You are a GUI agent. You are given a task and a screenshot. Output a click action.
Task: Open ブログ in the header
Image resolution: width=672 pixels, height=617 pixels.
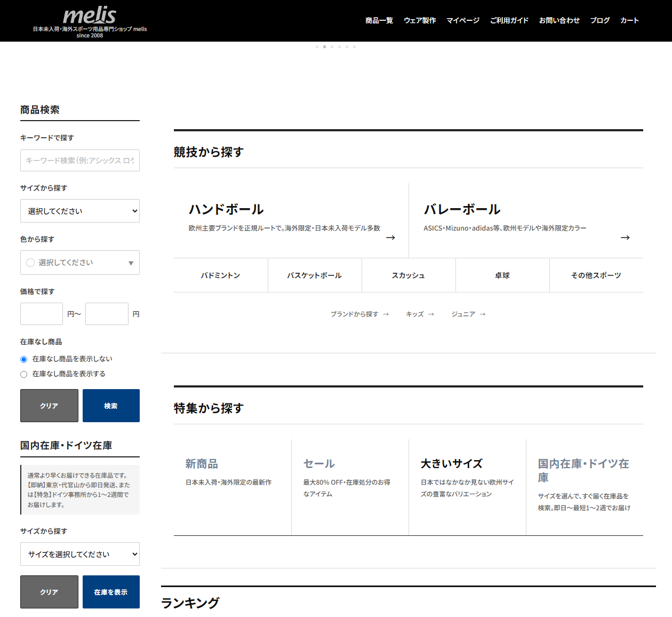point(600,20)
